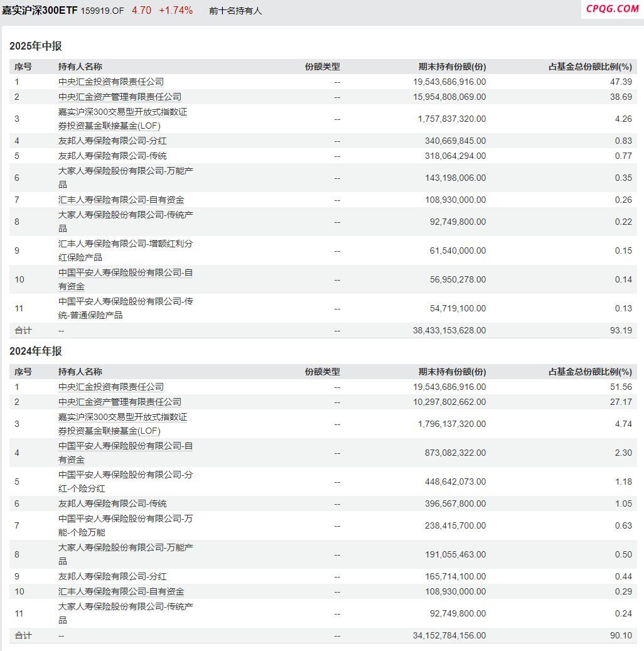Click 友邦人寿保险有限公司-分红 in 2025年中报
The image size is (644, 651).
coord(112,141)
